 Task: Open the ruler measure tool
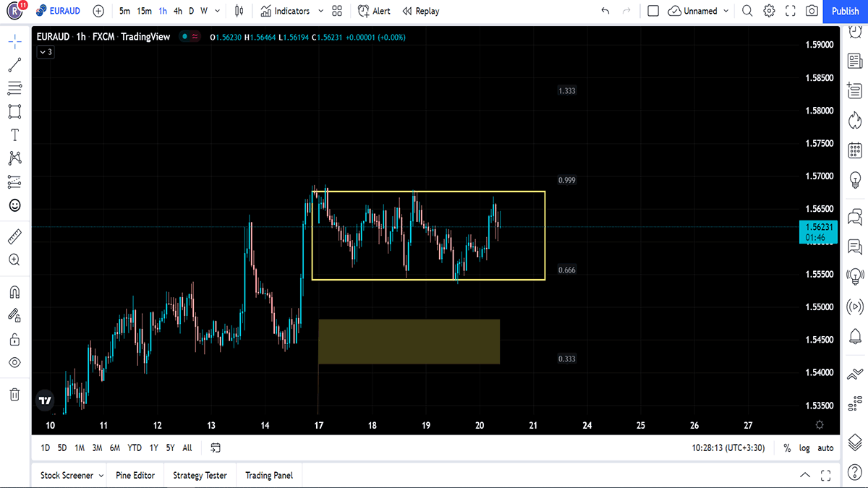tap(14, 236)
